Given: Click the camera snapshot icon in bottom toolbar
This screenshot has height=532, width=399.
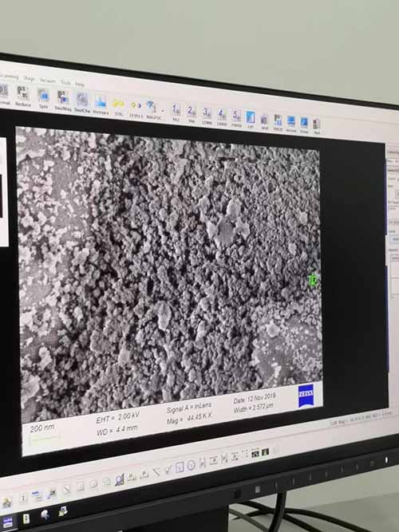Looking at the screenshot, I should pos(255,453).
